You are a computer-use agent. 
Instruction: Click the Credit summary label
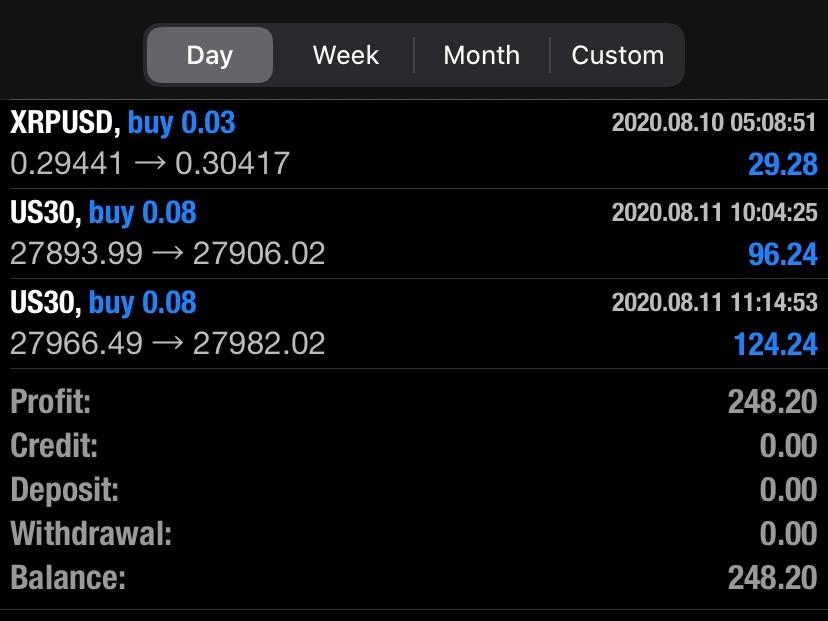tap(54, 445)
